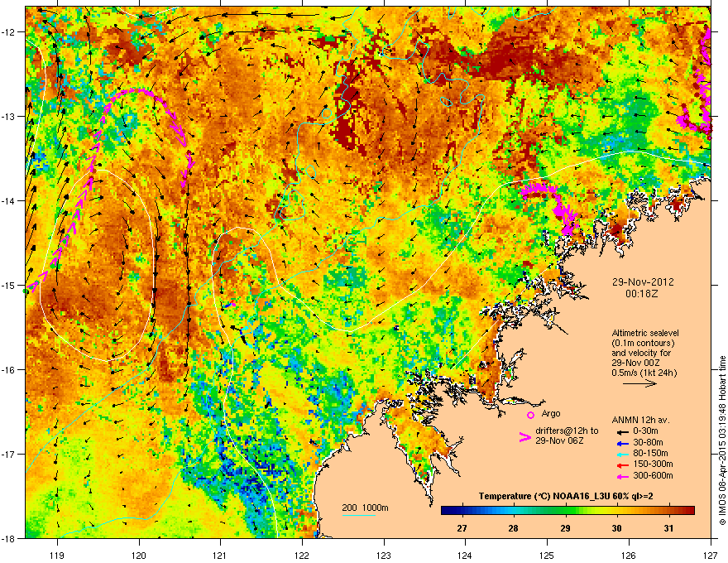This screenshot has height=563, width=728.
Task: Click the '300-600m' depth label
Action: click(653, 476)
